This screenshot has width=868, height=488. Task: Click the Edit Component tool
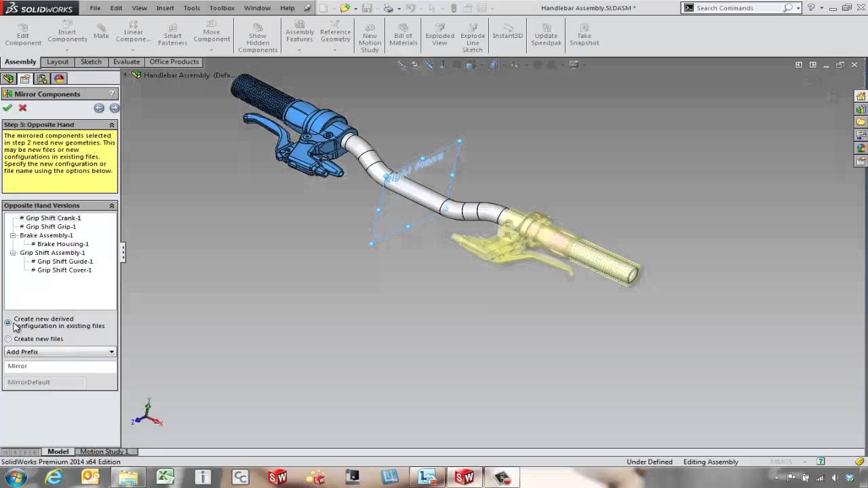[x=23, y=35]
